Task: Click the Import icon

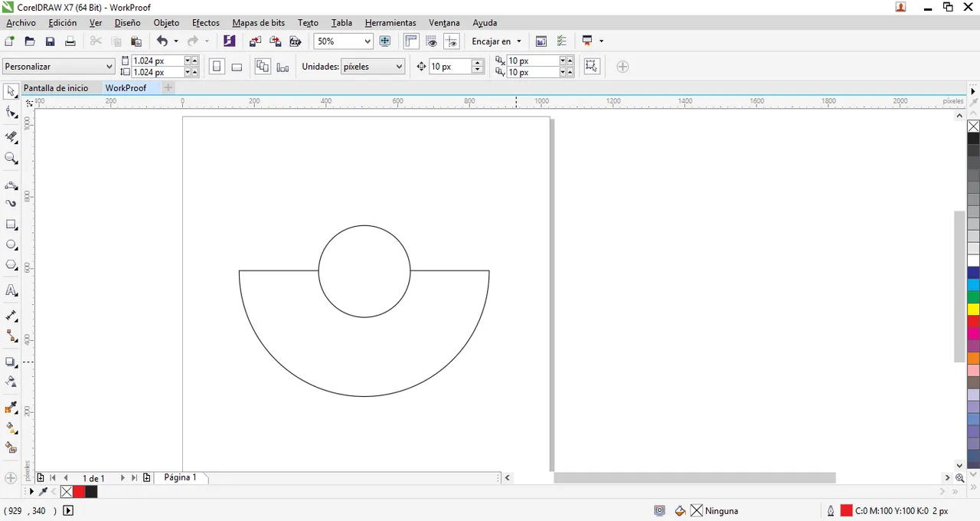Action: pos(256,41)
